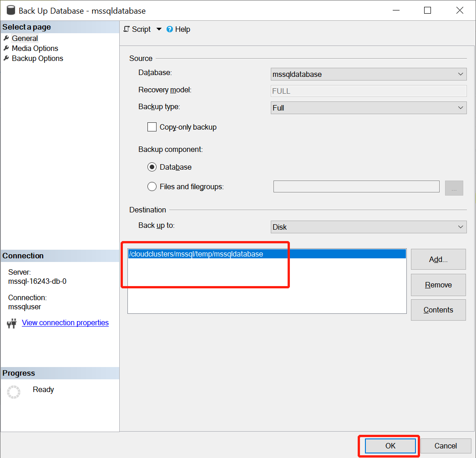Select the Database backup component radio
The width and height of the screenshot is (476, 458).
click(152, 167)
